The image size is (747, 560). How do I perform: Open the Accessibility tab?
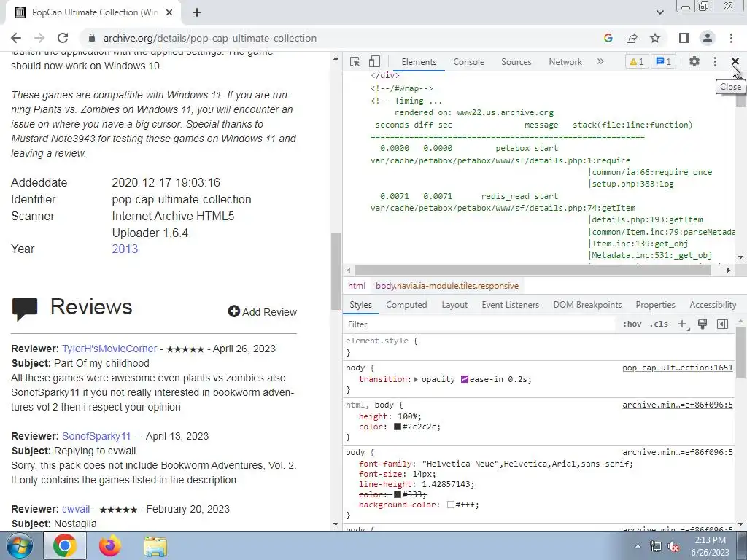pyautogui.click(x=713, y=305)
